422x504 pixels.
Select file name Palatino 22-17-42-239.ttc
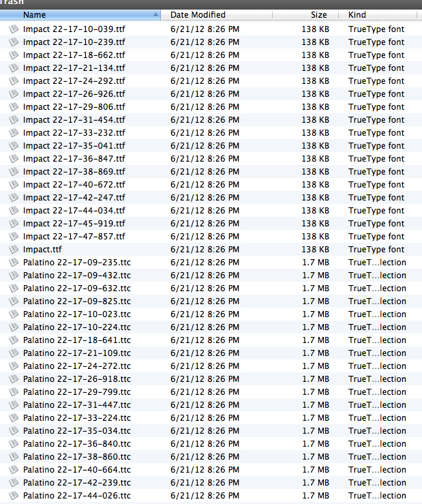coord(77,483)
